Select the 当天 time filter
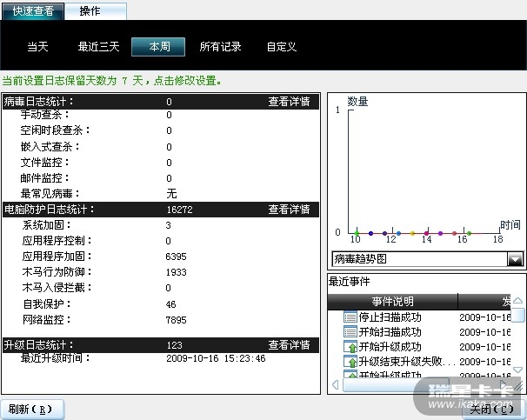The image size is (527, 420). pyautogui.click(x=37, y=47)
